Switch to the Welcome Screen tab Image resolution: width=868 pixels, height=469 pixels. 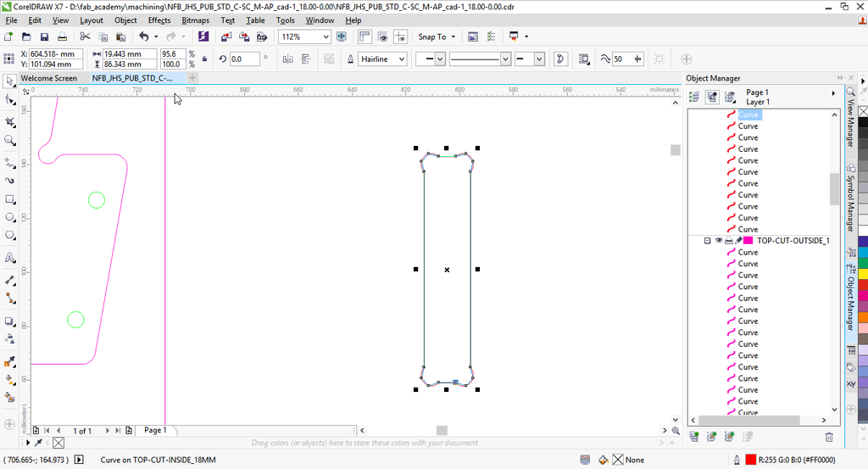coord(48,78)
